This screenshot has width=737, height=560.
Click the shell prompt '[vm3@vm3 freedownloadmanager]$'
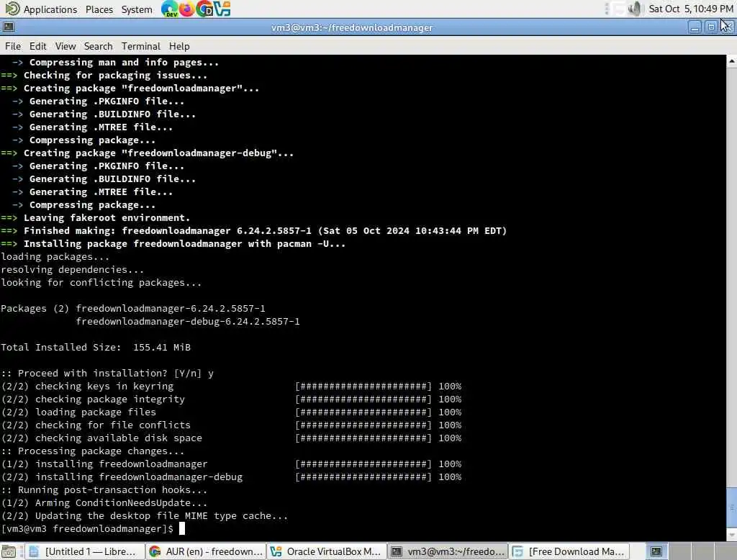[x=87, y=529]
